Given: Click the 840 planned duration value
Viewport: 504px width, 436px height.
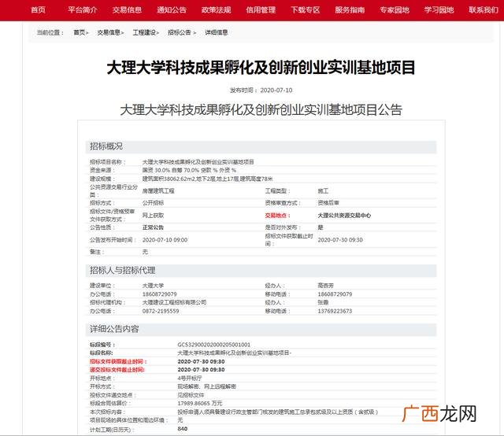Looking at the screenshot, I should pyautogui.click(x=182, y=429).
